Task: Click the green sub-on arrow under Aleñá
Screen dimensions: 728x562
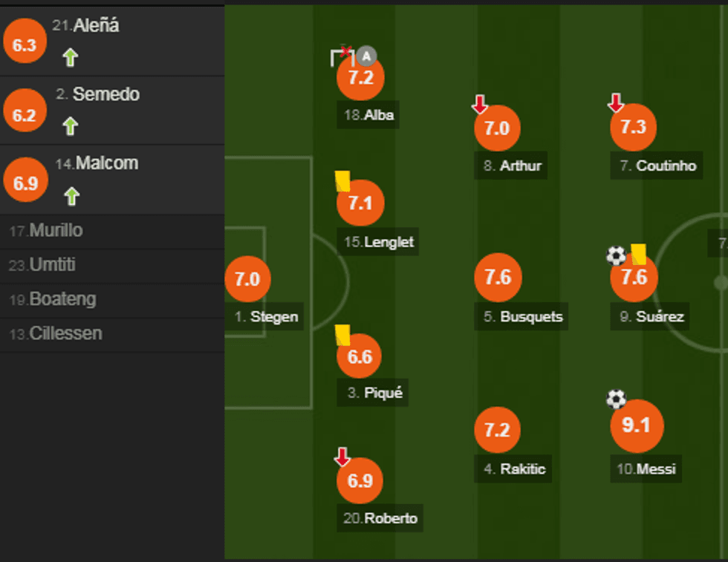Action: pos(71,57)
